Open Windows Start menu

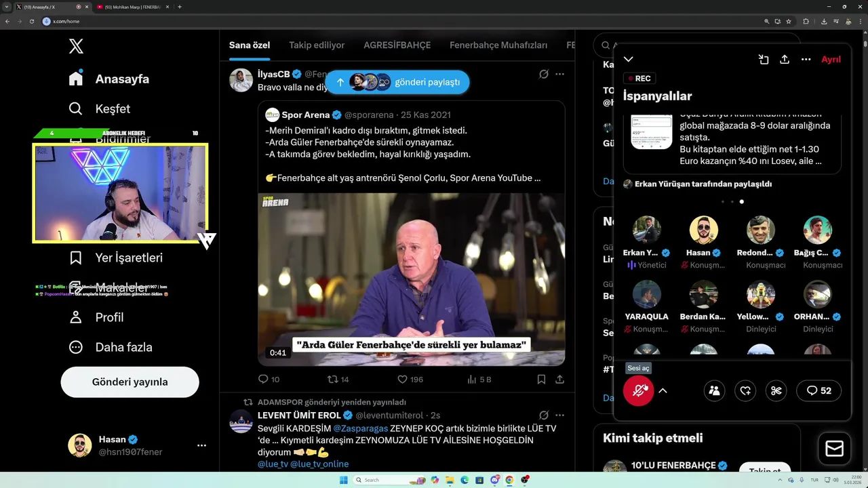[x=343, y=480]
